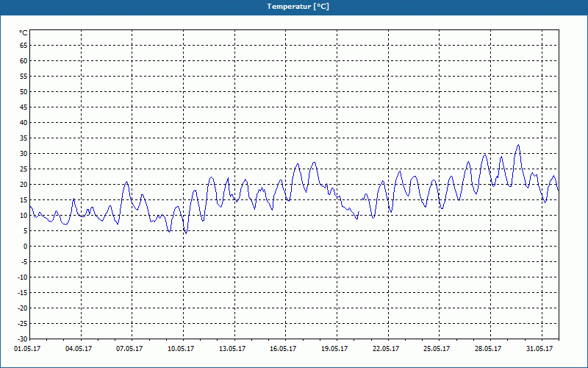This screenshot has width=588, height=368.
Task: Click the 40 value on the y-axis
Action: tap(24, 123)
